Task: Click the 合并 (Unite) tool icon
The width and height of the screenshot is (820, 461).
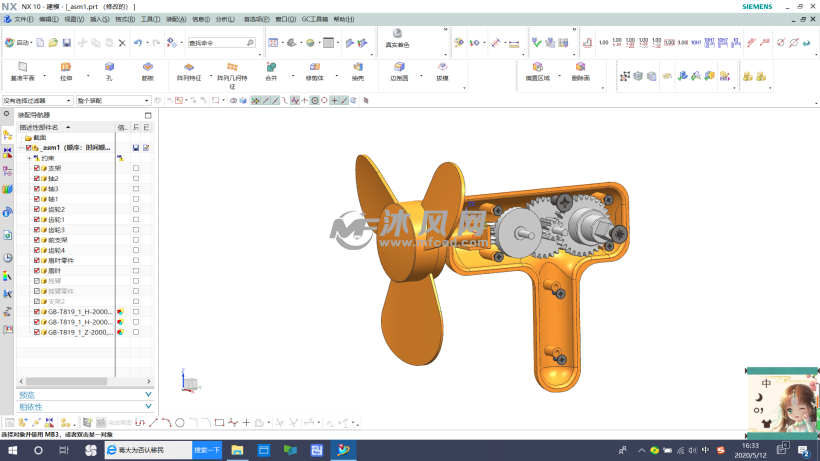Action: pos(271,67)
